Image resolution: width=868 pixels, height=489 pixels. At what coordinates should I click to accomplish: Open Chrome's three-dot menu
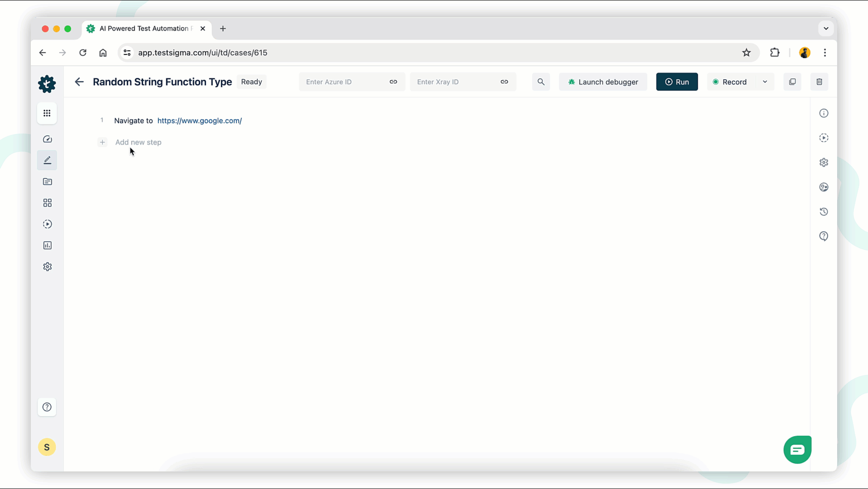pos(825,53)
